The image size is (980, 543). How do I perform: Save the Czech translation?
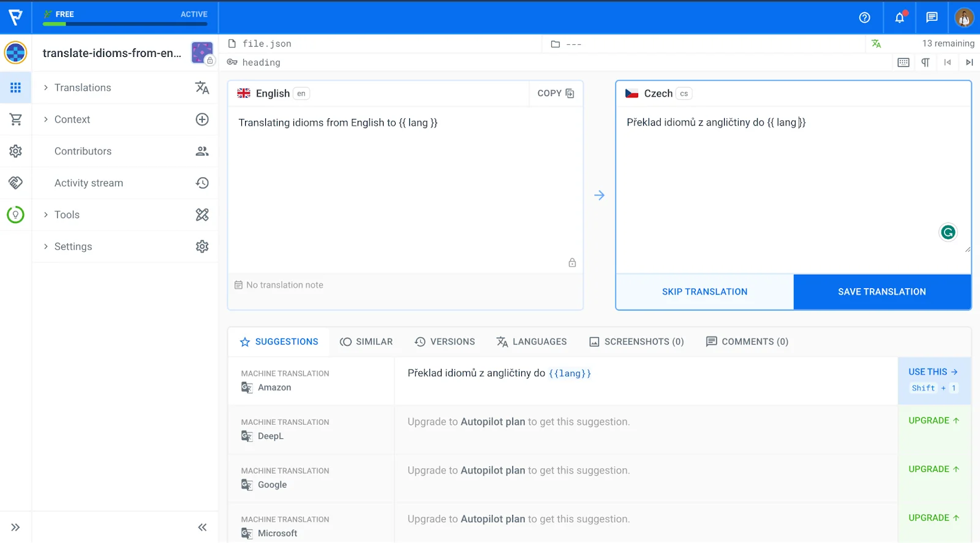click(x=881, y=292)
